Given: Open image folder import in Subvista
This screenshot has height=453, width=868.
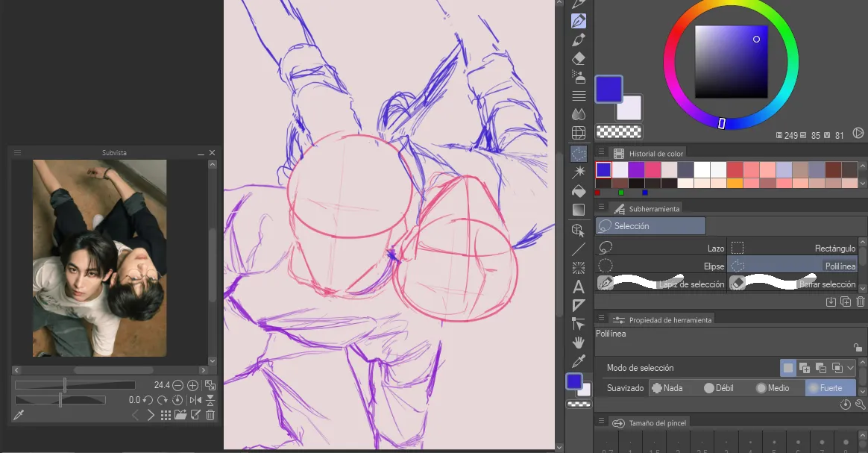Looking at the screenshot, I should [180, 415].
